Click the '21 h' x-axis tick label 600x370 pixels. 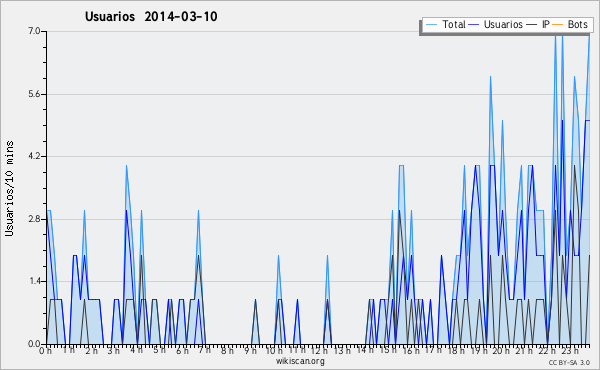point(524,351)
